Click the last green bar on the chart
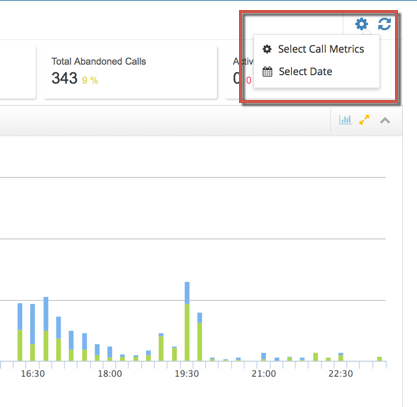 [x=379, y=359]
